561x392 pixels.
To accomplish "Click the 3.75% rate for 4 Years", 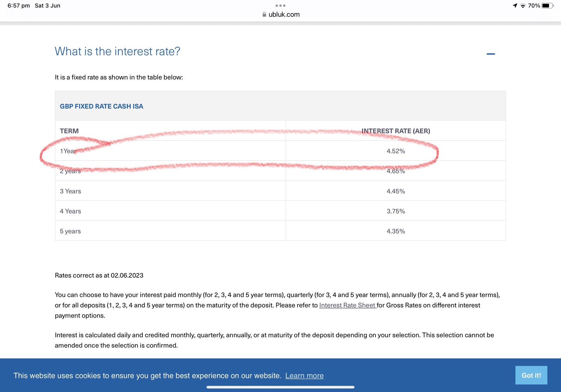I will [396, 211].
